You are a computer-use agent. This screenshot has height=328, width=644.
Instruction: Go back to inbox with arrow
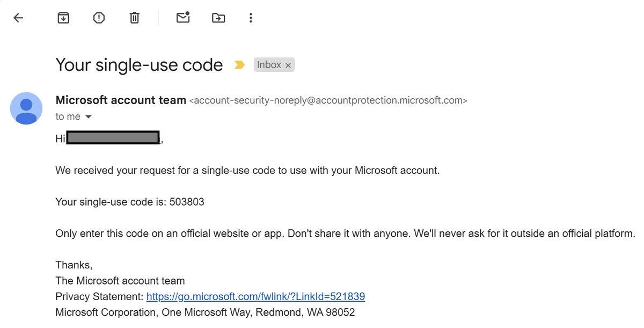[18, 18]
